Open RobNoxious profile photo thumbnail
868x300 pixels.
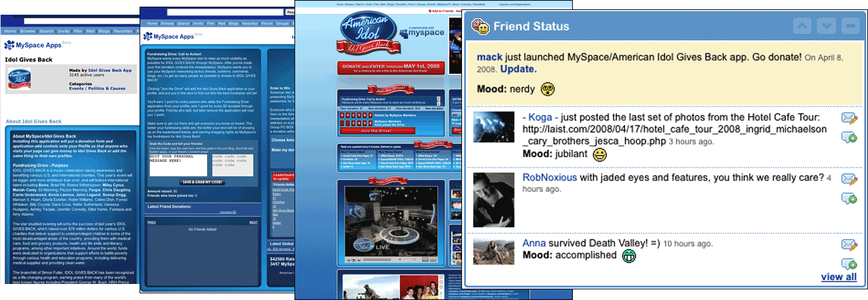click(494, 200)
